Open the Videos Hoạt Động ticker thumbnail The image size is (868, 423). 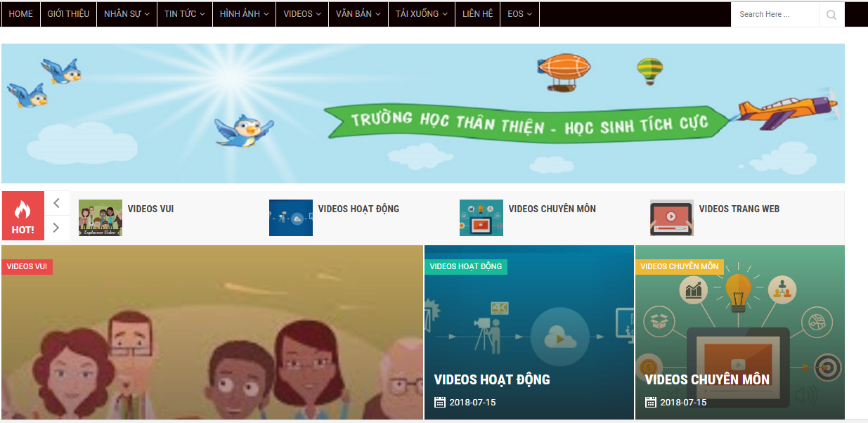(291, 218)
